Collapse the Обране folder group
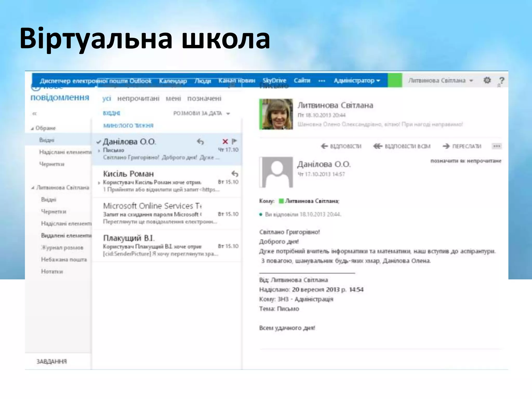 [32, 128]
